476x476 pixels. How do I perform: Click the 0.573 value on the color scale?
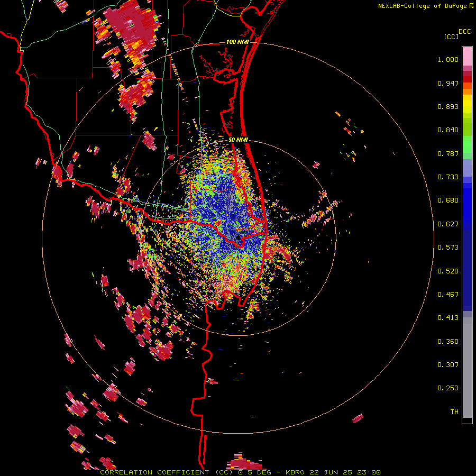point(448,248)
